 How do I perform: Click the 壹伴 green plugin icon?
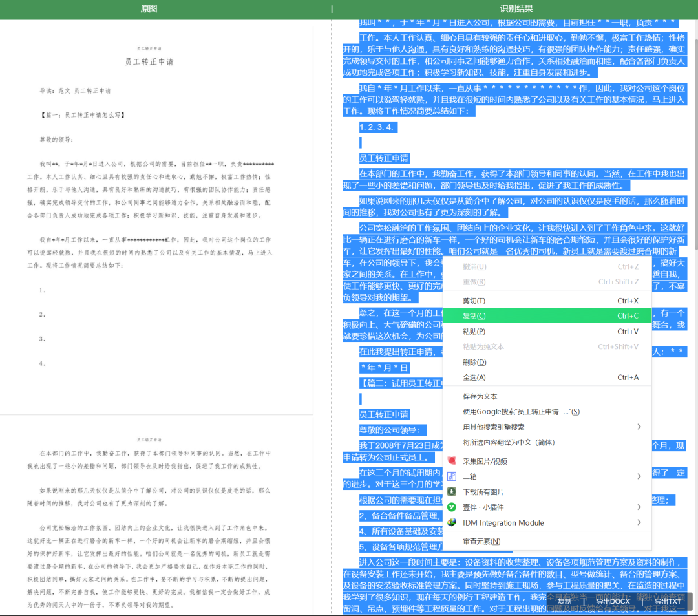[x=451, y=507]
